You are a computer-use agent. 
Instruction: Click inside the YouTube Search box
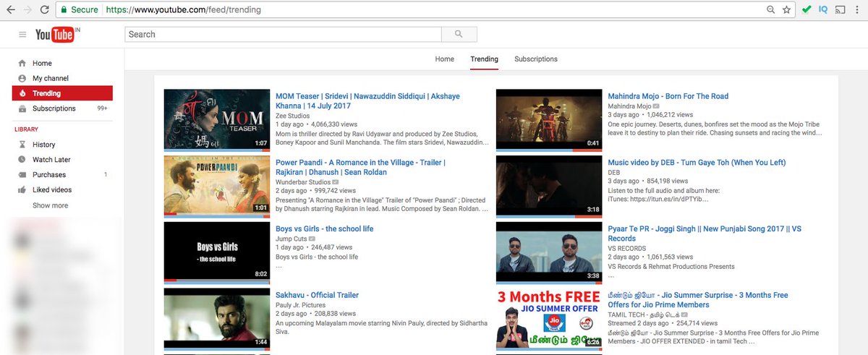click(283, 34)
